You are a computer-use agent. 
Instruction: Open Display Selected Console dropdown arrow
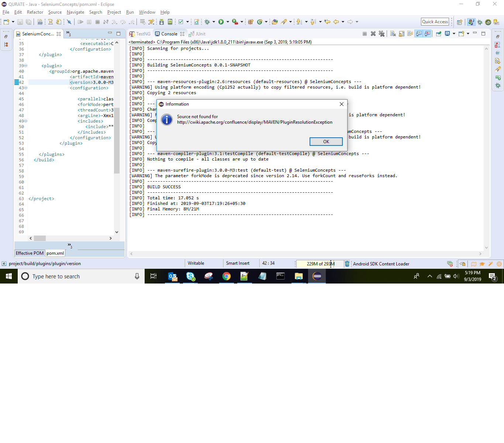454,34
